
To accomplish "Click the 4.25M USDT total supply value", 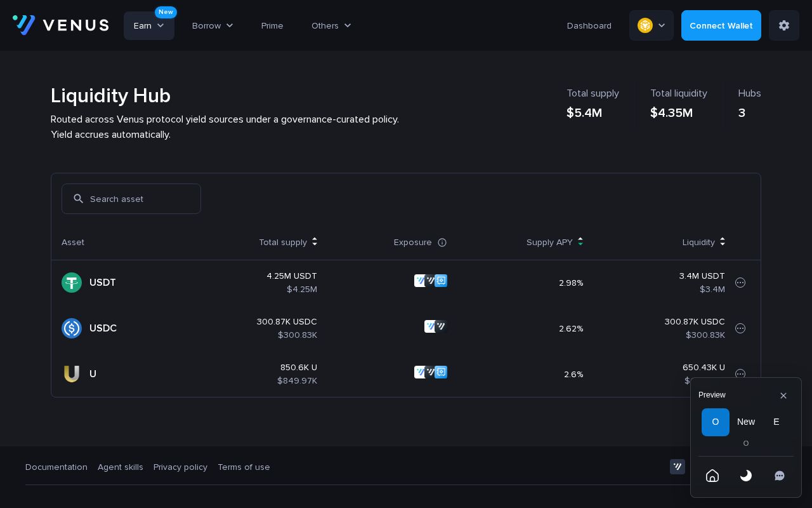I will 292,276.
